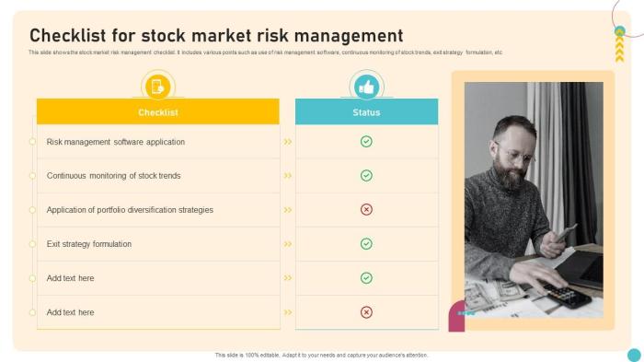The width and height of the screenshot is (644, 362).
Task: Click the teal circle in bottom-right corner
Action: [634, 355]
